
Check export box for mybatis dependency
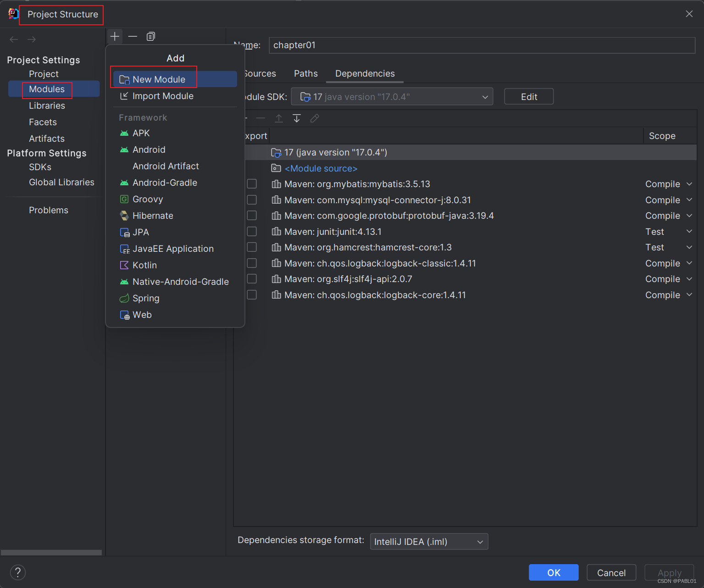point(252,184)
